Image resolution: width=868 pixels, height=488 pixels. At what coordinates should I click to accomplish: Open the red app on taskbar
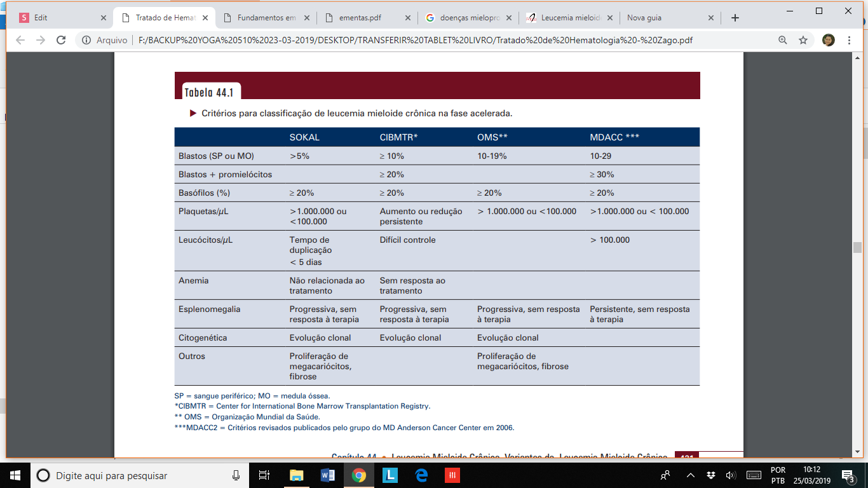(x=452, y=475)
